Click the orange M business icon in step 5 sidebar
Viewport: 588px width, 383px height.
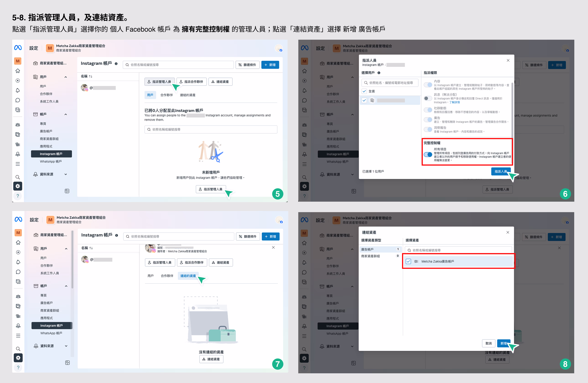pos(18,61)
